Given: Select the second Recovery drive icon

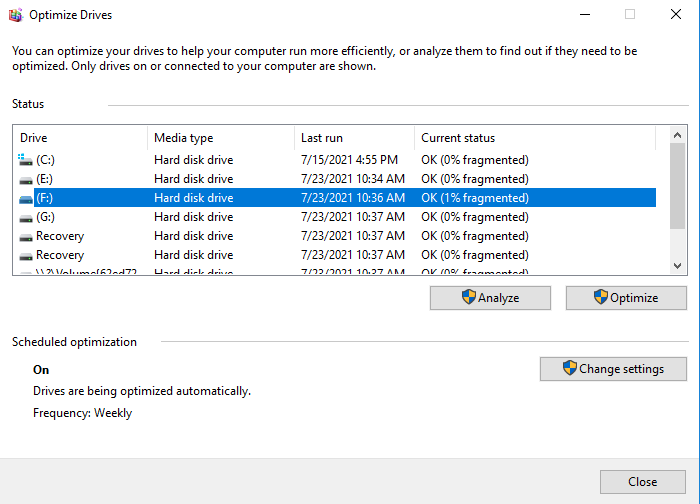Looking at the screenshot, I should 26,255.
